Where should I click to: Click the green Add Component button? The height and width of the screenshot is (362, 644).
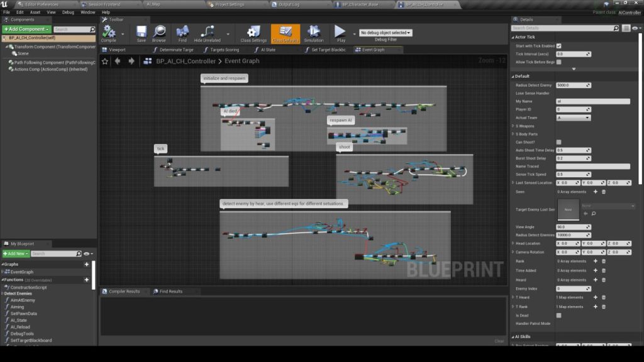(26, 29)
